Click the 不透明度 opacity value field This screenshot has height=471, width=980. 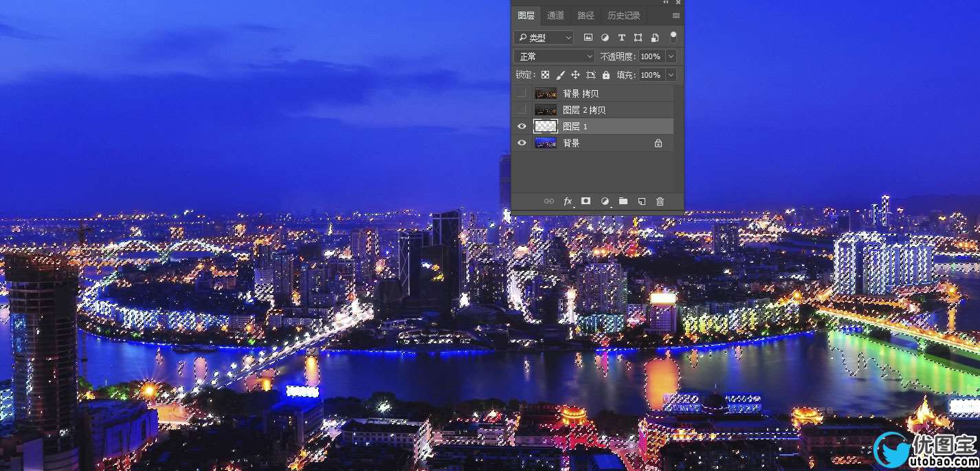(652, 56)
